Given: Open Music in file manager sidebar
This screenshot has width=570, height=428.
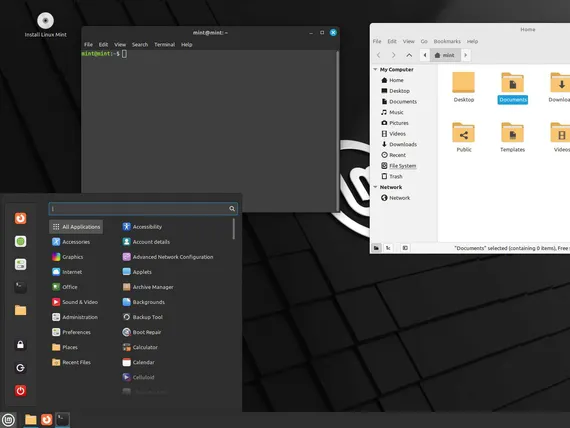Looking at the screenshot, I should [392, 112].
